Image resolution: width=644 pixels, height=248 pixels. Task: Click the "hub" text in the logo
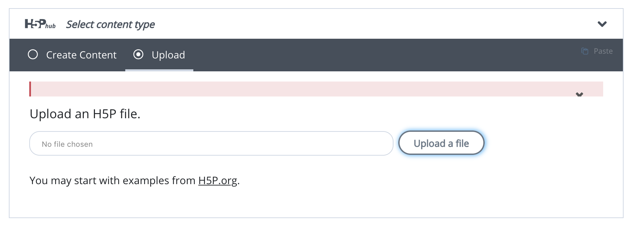tap(50, 26)
